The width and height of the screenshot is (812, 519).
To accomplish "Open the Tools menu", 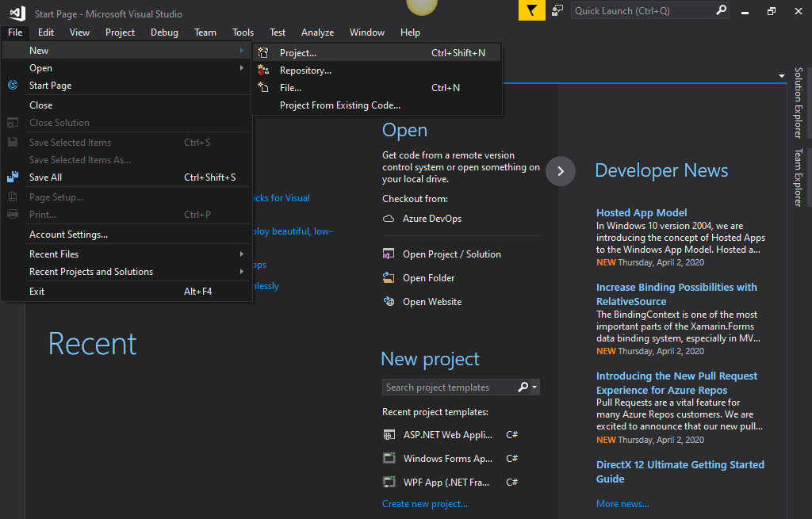I will (x=243, y=32).
